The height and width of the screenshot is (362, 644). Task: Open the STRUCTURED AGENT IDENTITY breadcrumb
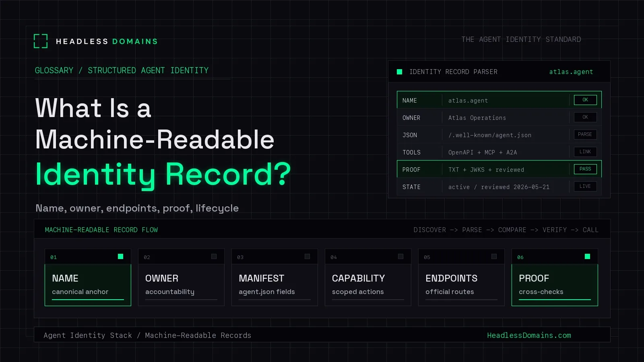[x=148, y=70]
